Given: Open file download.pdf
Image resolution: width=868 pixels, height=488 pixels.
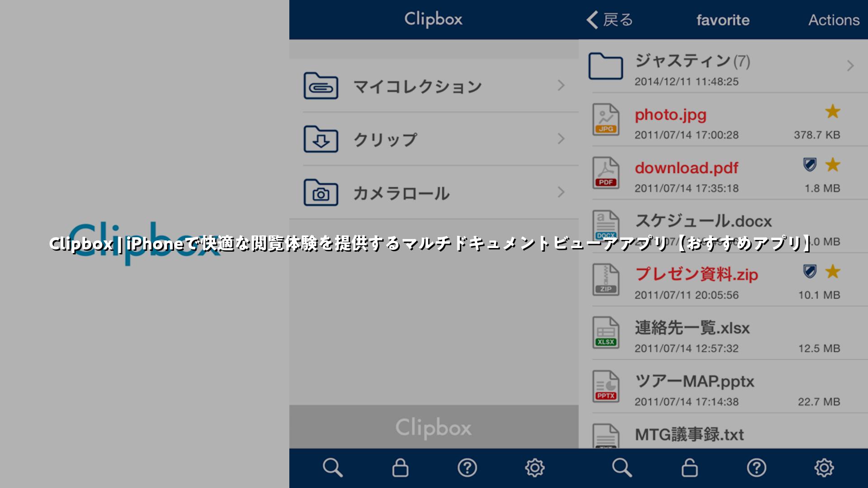Looking at the screenshot, I should click(x=686, y=168).
